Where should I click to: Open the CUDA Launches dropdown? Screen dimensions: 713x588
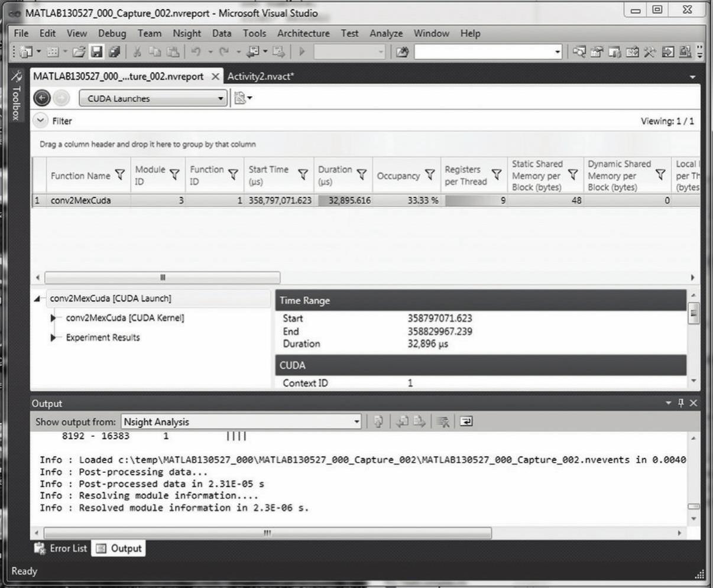click(x=221, y=99)
